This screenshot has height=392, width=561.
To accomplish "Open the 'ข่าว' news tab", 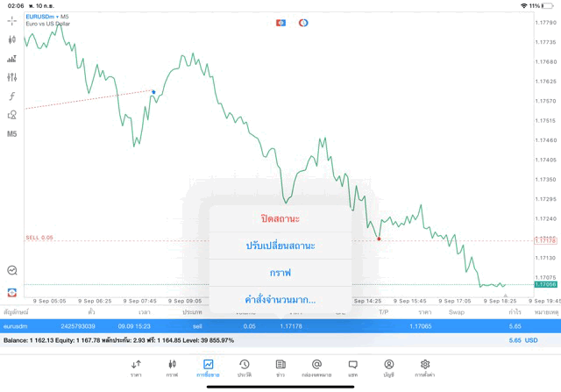I will click(x=280, y=367).
